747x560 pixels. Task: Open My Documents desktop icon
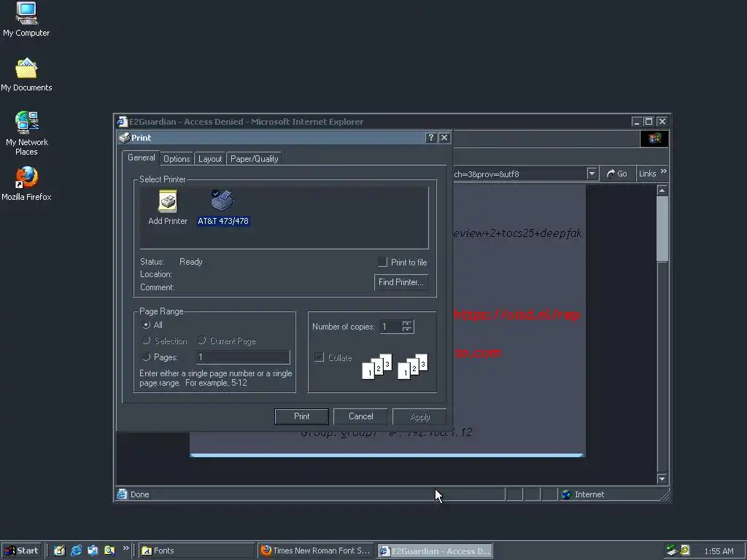[x=26, y=75]
